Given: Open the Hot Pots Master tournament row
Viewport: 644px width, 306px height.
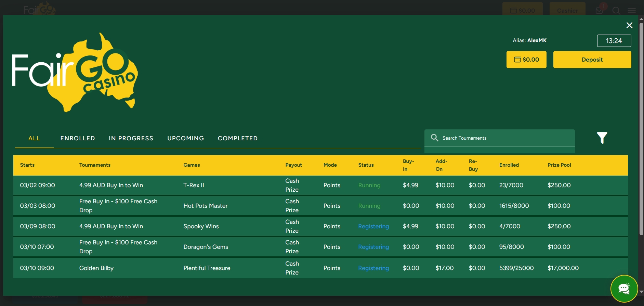Looking at the screenshot, I should pos(320,206).
